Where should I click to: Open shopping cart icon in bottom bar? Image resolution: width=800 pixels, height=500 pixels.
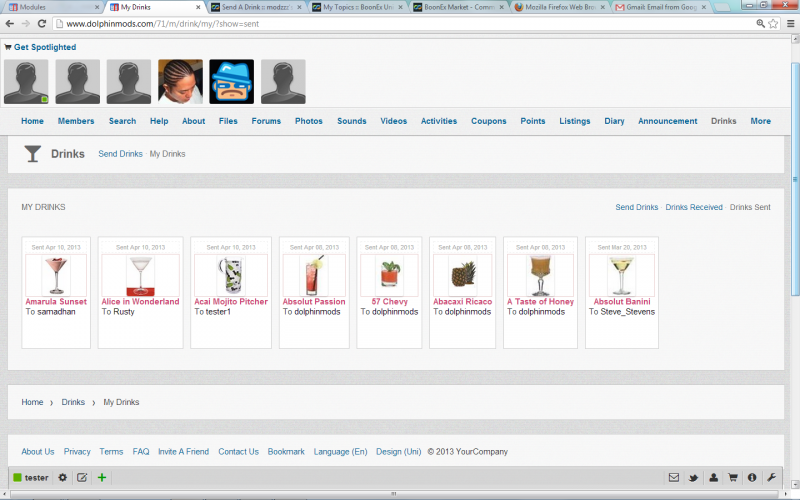click(733, 478)
